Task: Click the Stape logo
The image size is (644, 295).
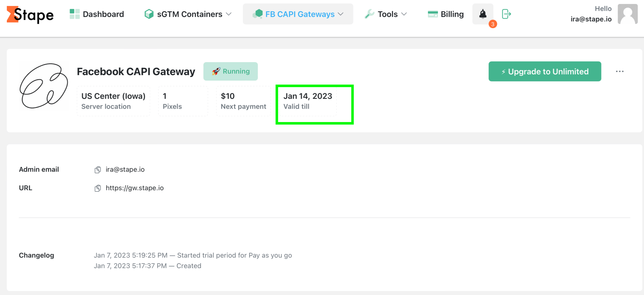Action: [x=30, y=15]
